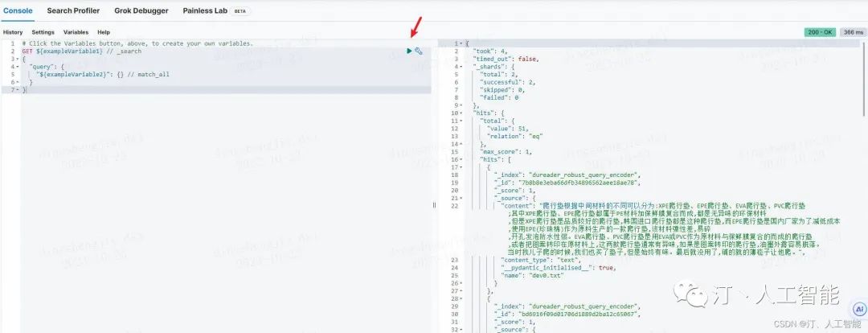868x333 pixels.
Task: Click the 366 ms response time badge
Action: pyautogui.click(x=853, y=32)
